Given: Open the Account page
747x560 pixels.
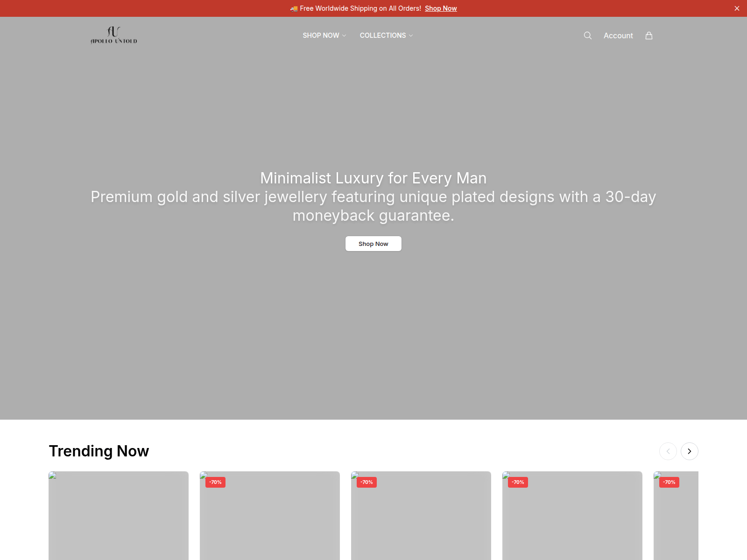Looking at the screenshot, I should 618,35.
